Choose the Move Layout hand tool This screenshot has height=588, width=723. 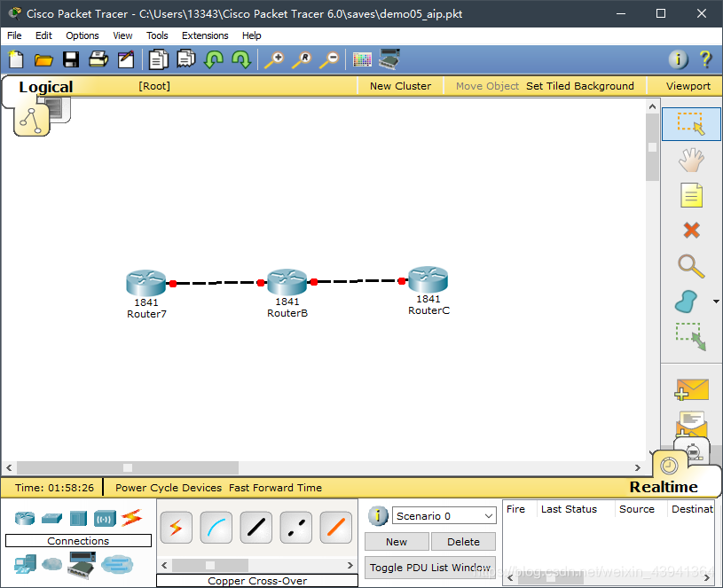(x=691, y=160)
